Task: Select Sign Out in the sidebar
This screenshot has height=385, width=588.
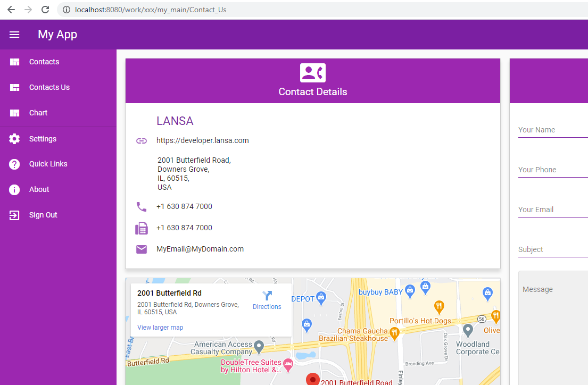Action: (58, 215)
